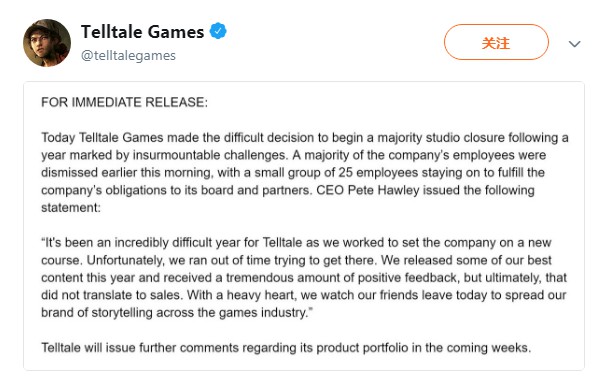Viewport: 605px width, 380px height.
Task: Click the 'product portfolio in the coming weeks' text
Action: point(424,348)
